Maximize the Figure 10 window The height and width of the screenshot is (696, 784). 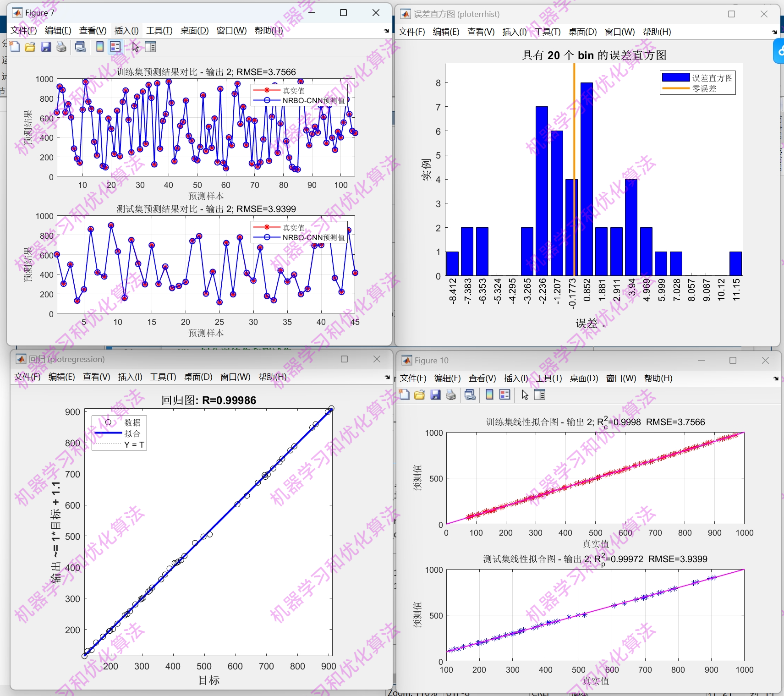click(733, 361)
